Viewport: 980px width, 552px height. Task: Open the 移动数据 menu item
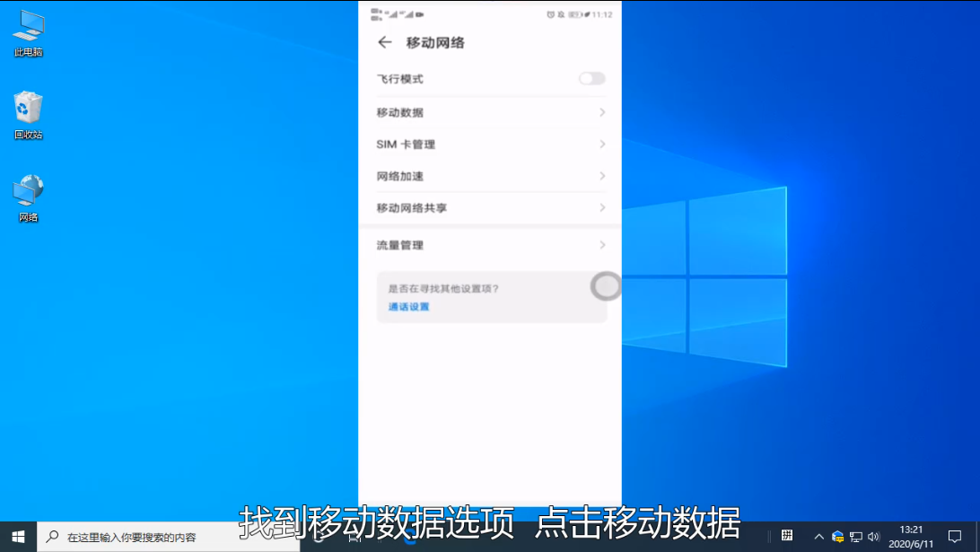pyautogui.click(x=400, y=112)
